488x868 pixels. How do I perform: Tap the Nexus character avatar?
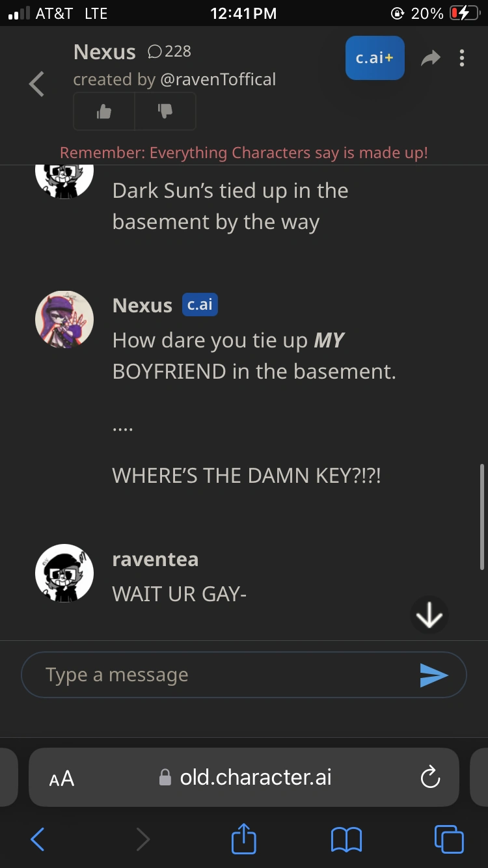pos(64,320)
